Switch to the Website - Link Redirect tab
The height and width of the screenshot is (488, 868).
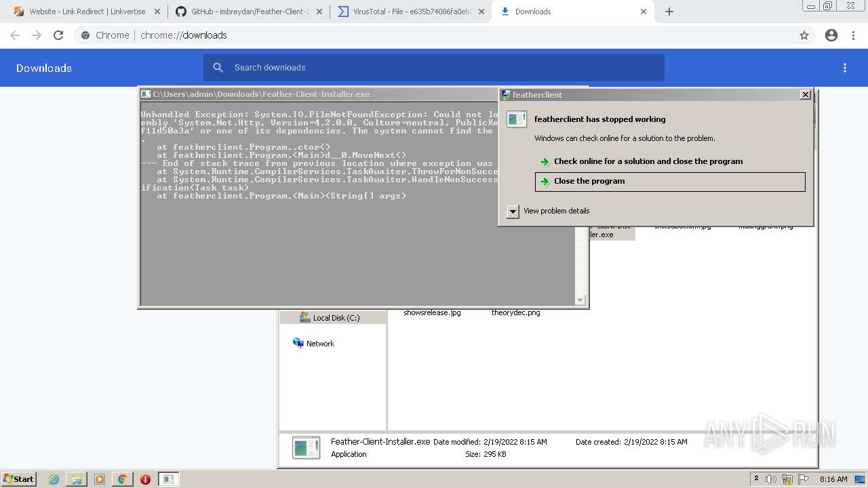[x=87, y=12]
